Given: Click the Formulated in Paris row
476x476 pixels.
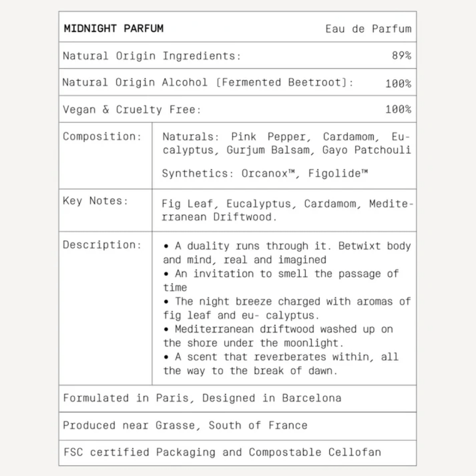Looking at the screenshot, I should [202, 398].
